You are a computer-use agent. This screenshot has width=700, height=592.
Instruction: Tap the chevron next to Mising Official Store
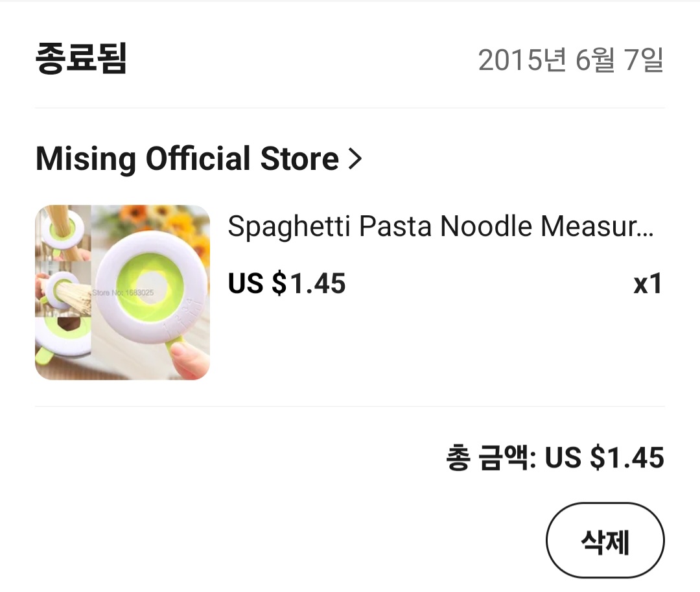coord(355,159)
